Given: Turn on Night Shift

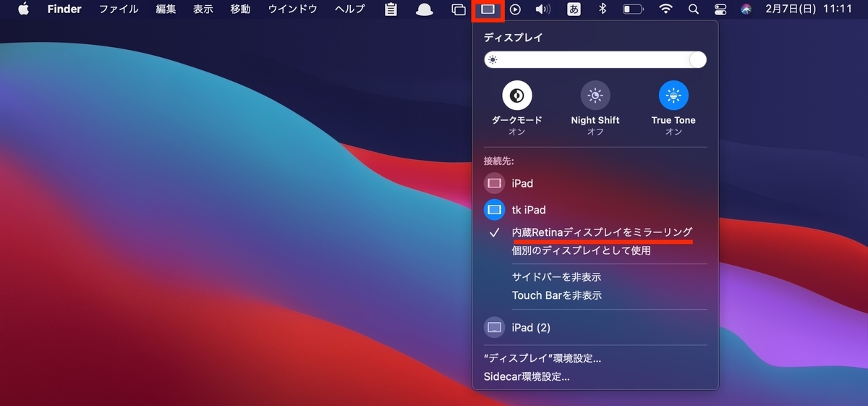Looking at the screenshot, I should [595, 95].
